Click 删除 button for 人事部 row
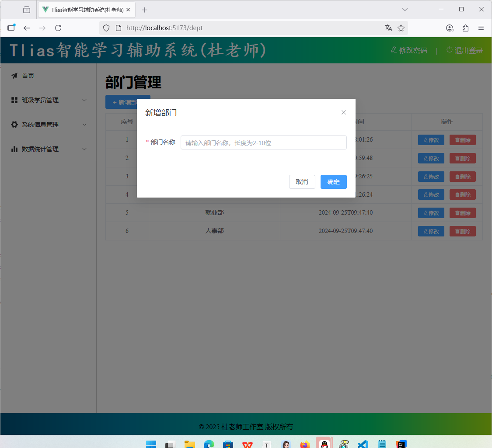Viewport: 492px width, 448px height. coord(462,231)
